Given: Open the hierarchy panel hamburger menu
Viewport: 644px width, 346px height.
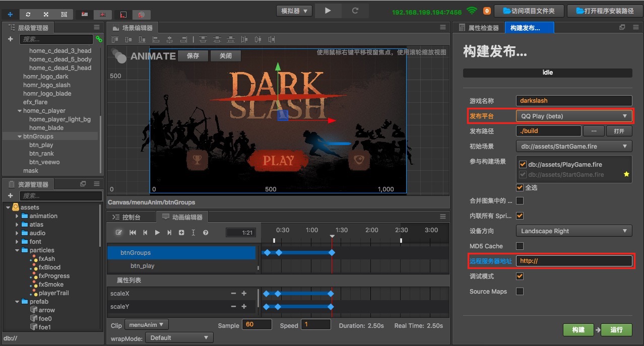Looking at the screenshot, I should point(97,27).
